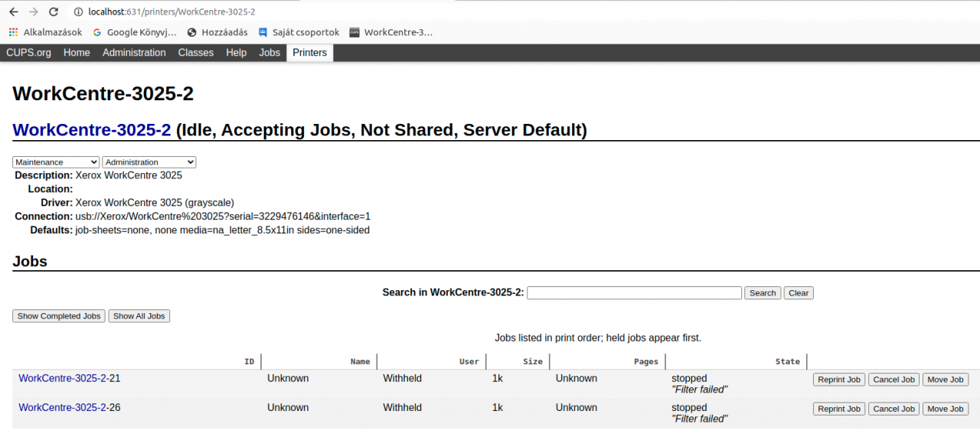The width and height of the screenshot is (980, 434).
Task: Click the Clear button
Action: pos(799,293)
